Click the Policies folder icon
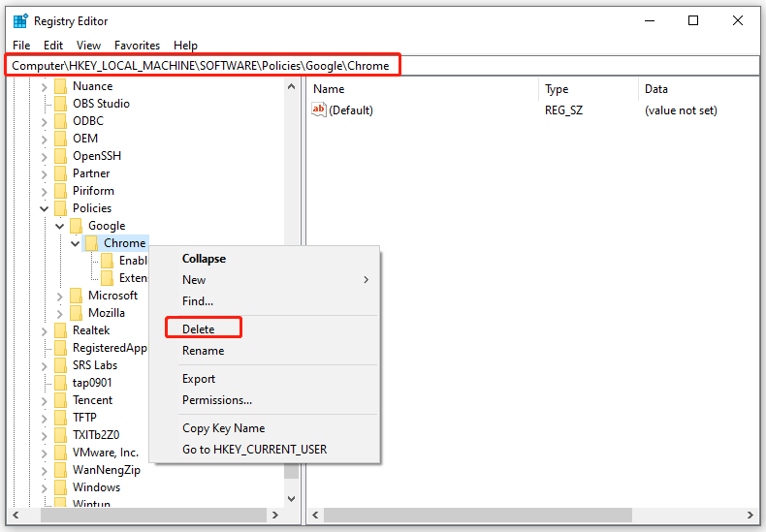The height and width of the screenshot is (532, 766). [x=60, y=208]
